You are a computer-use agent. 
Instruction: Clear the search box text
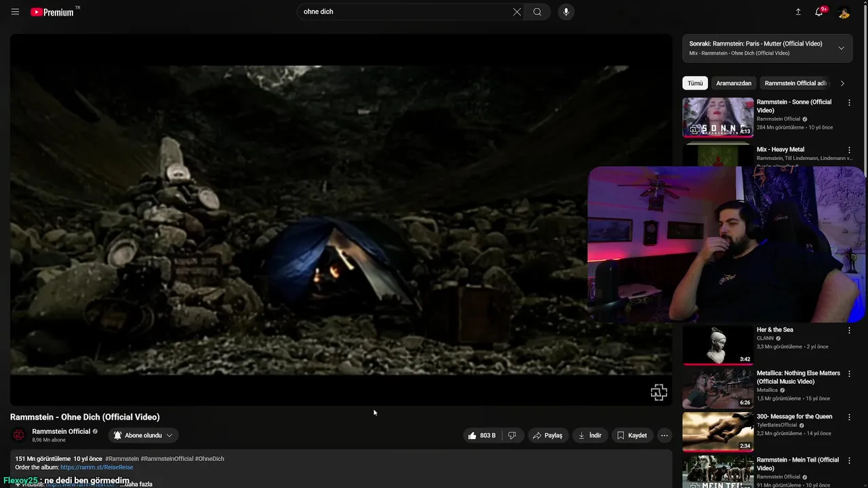coord(517,12)
